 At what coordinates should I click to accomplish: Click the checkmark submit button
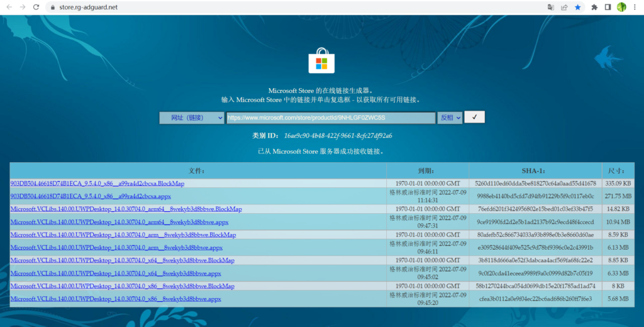[474, 117]
